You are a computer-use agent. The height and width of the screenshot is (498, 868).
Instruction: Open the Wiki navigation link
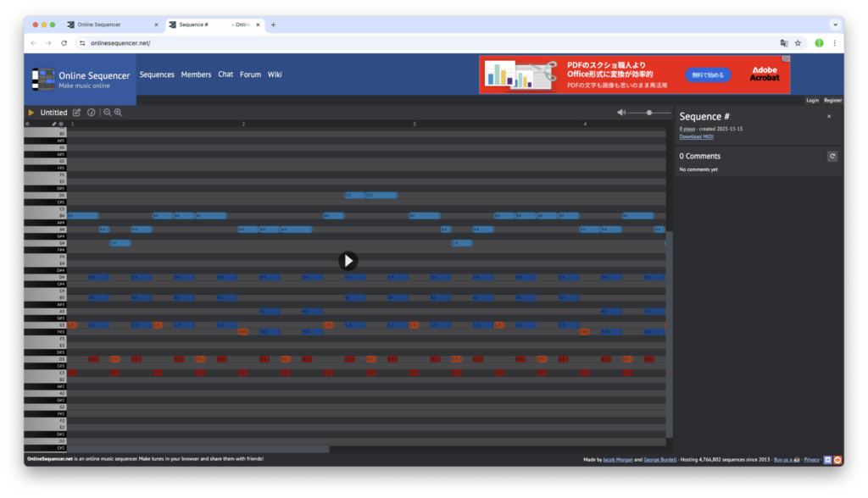tap(275, 75)
